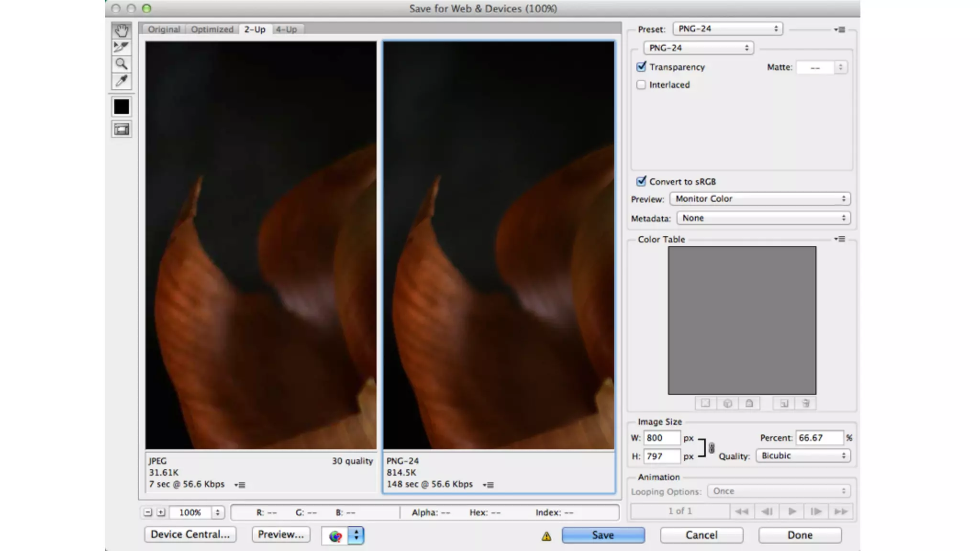Switch to the 4-Up tab
Screen dimensions: 980x551
[286, 29]
